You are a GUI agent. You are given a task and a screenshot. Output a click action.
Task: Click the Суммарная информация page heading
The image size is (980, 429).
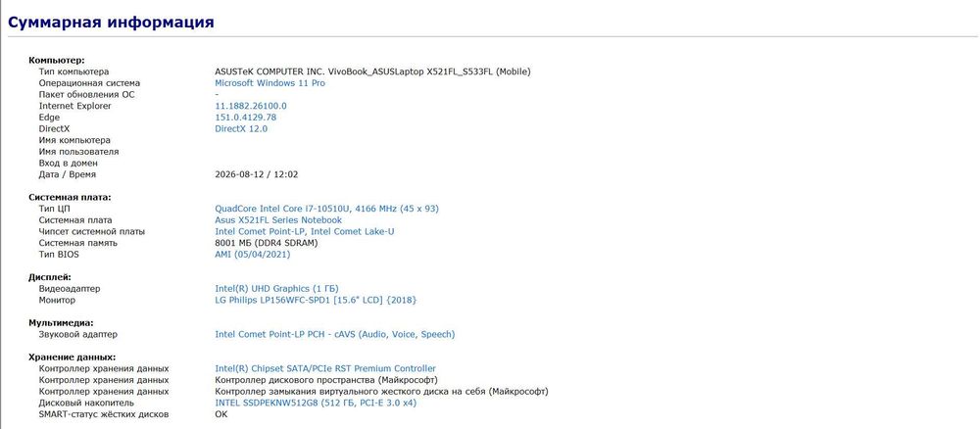coord(112,23)
